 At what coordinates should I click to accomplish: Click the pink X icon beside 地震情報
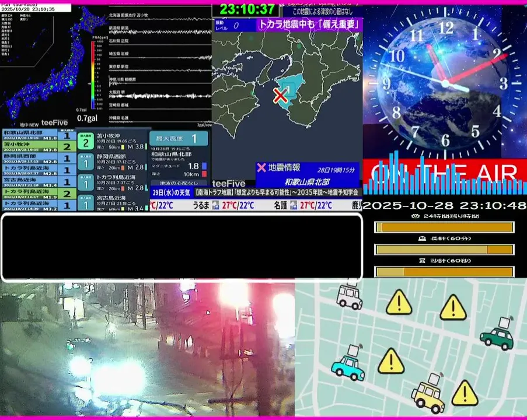click(x=261, y=167)
